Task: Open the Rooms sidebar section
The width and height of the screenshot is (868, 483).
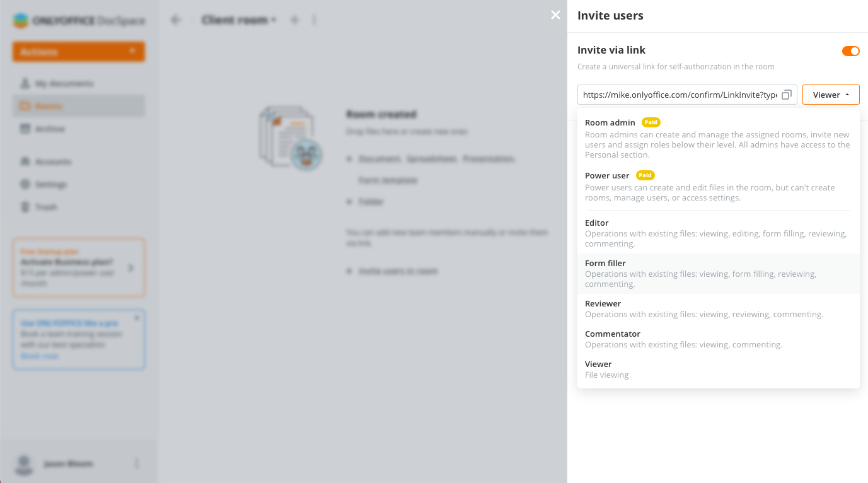Action: pyautogui.click(x=79, y=106)
